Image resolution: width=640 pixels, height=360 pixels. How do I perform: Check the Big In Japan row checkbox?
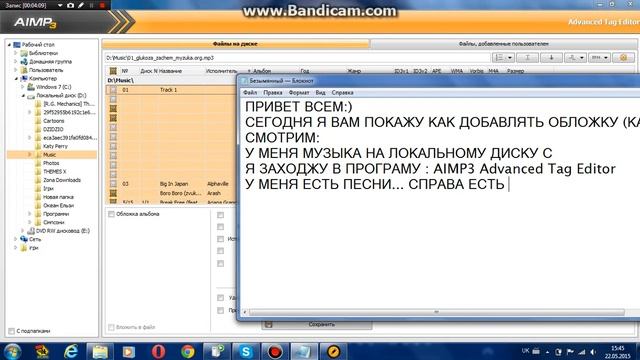[113, 184]
